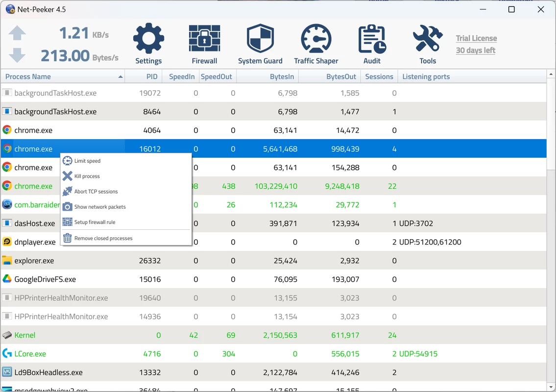Sort by SpeedOut column header
556x392 pixels.
218,76
